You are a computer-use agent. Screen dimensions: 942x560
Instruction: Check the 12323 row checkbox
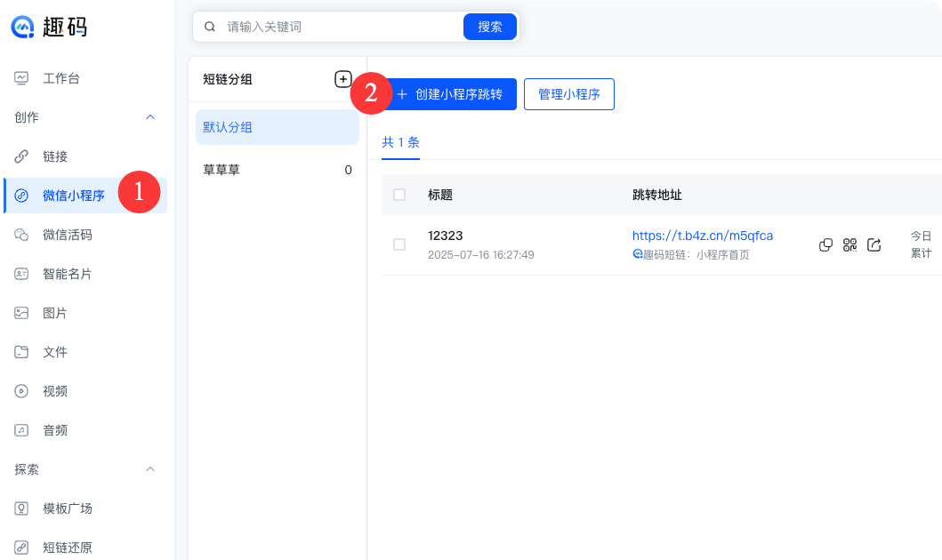pos(399,244)
